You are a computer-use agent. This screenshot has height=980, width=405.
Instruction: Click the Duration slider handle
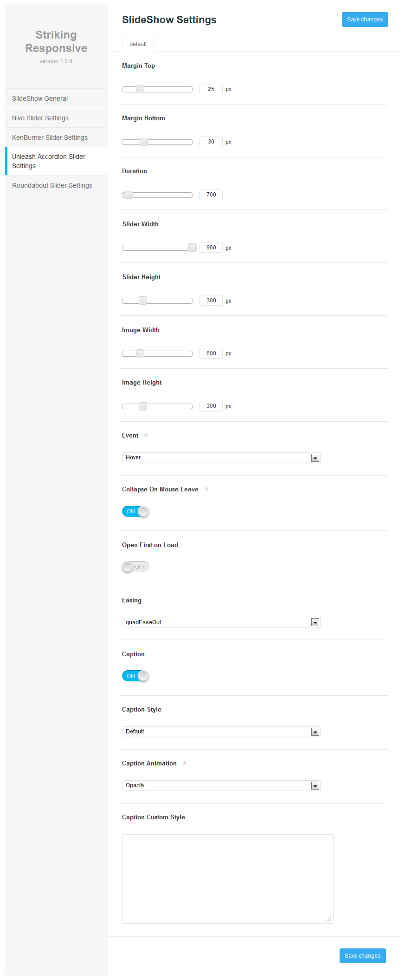[x=128, y=195]
